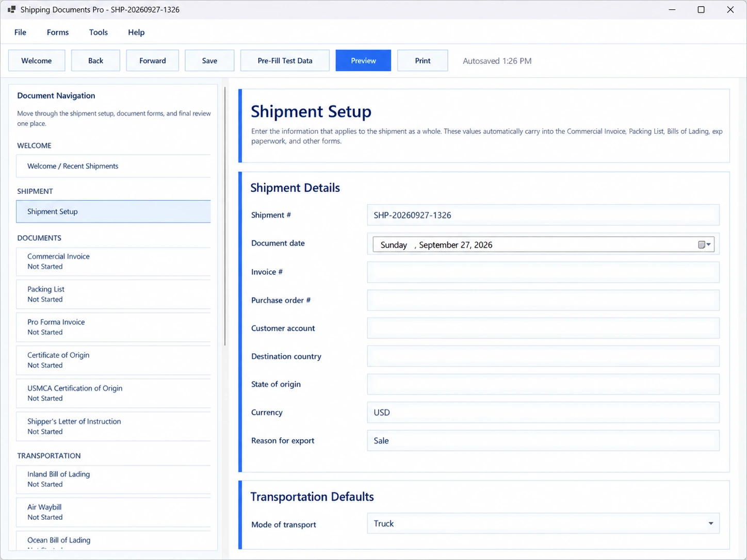Click the Customer account field
The width and height of the screenshot is (747, 560).
coord(543,328)
